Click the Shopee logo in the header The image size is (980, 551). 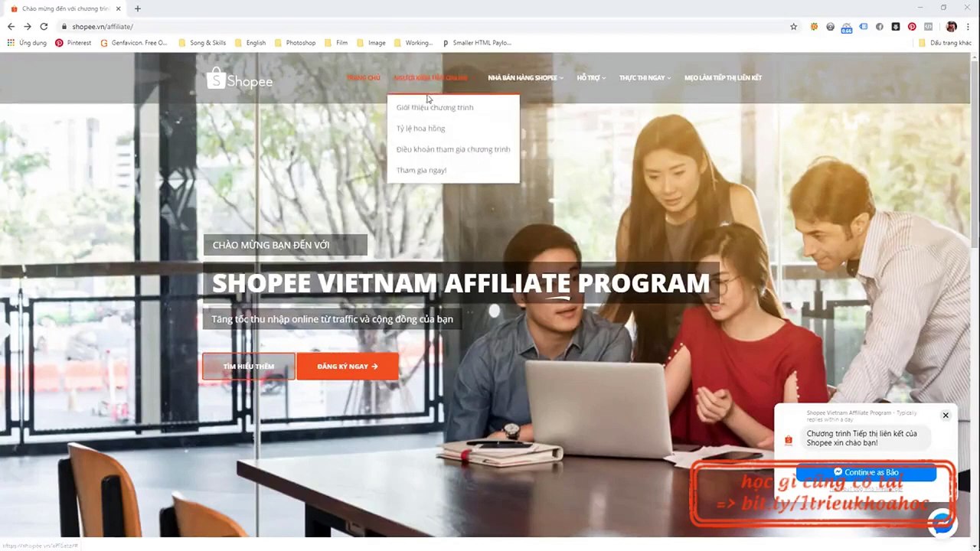pos(240,78)
